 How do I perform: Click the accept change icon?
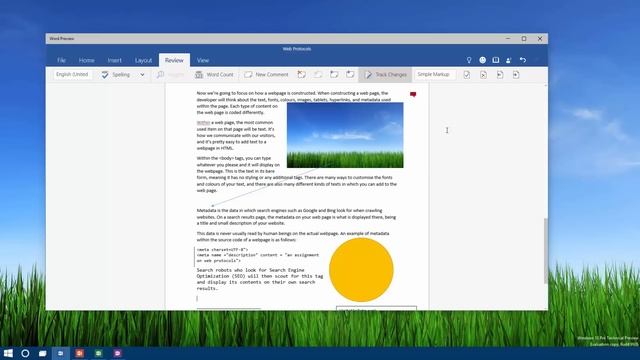point(467,75)
